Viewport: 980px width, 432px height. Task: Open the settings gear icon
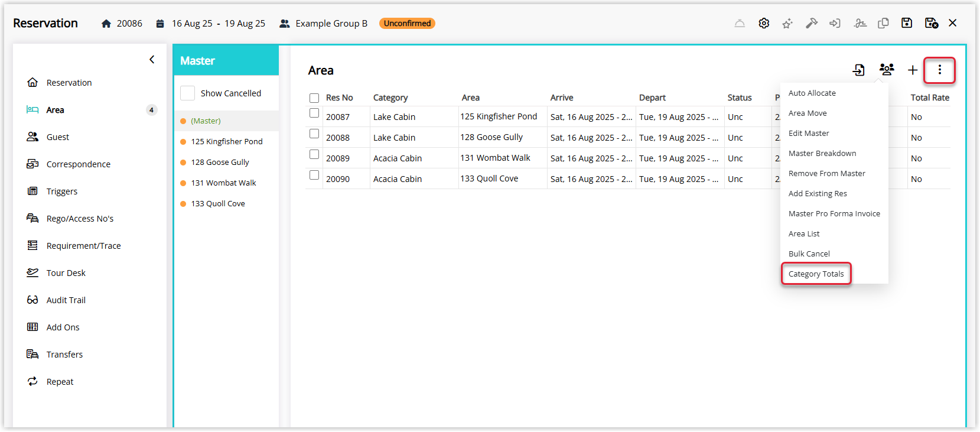pos(764,23)
